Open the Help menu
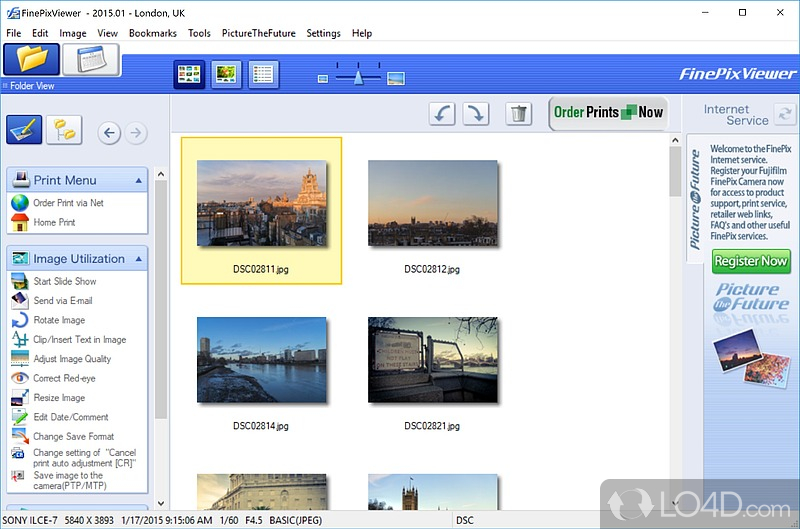Viewport: 800px width, 529px height. [x=362, y=33]
